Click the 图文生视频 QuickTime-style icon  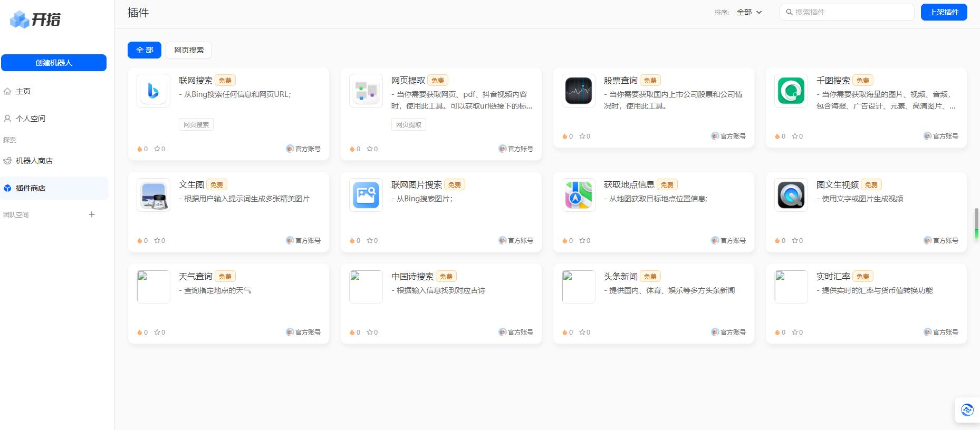pos(791,195)
